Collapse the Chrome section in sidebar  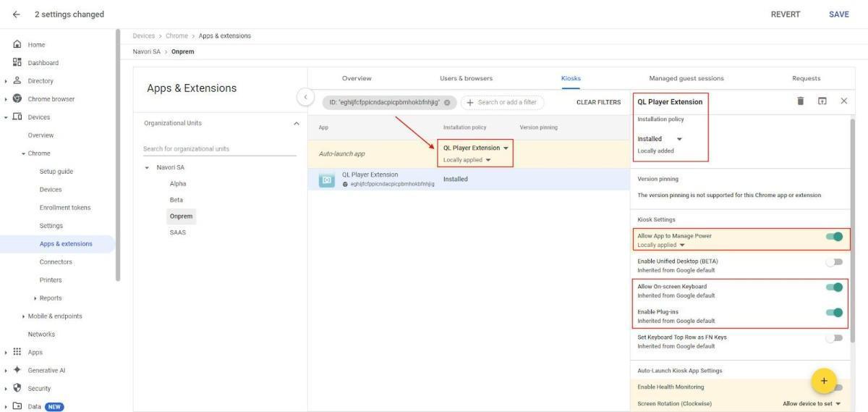click(x=24, y=154)
